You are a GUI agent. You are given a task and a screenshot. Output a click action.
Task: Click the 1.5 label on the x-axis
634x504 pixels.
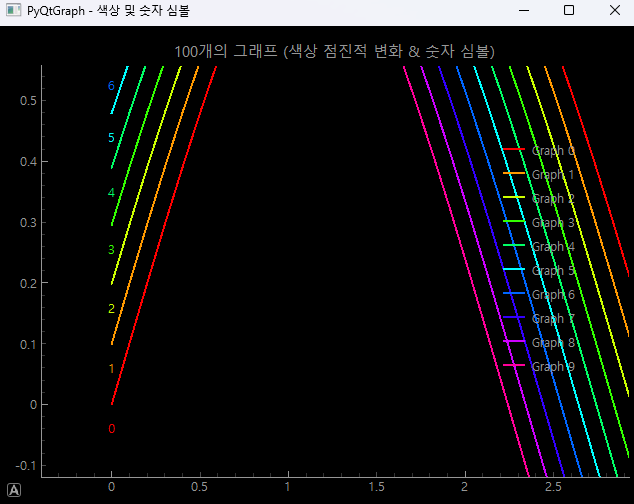tap(376, 487)
